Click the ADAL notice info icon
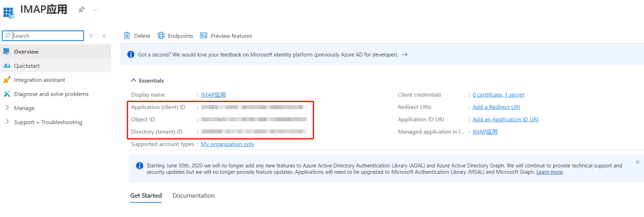 (x=140, y=165)
